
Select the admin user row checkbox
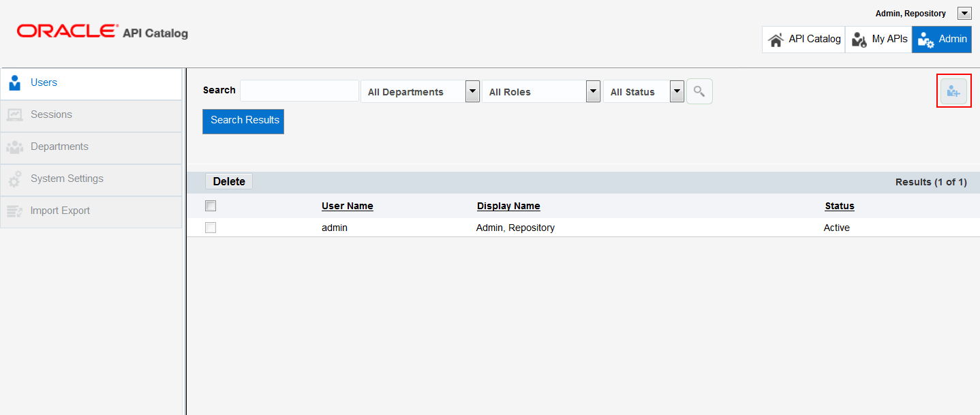point(211,227)
